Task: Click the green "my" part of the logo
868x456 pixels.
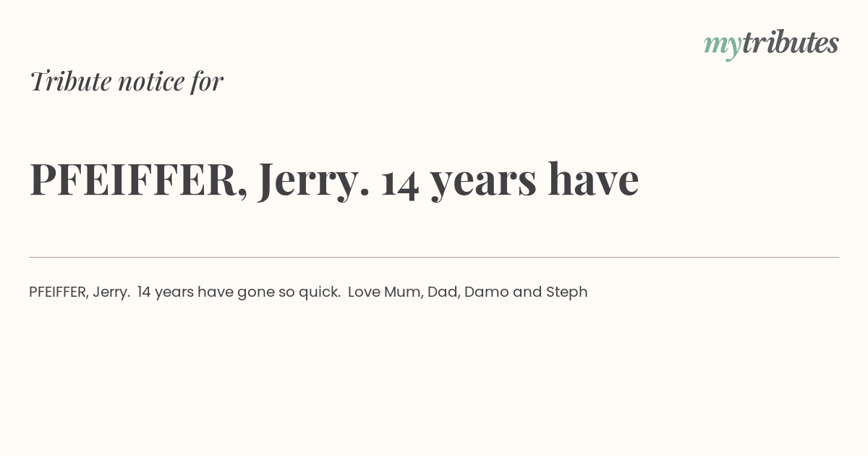Action: (722, 46)
